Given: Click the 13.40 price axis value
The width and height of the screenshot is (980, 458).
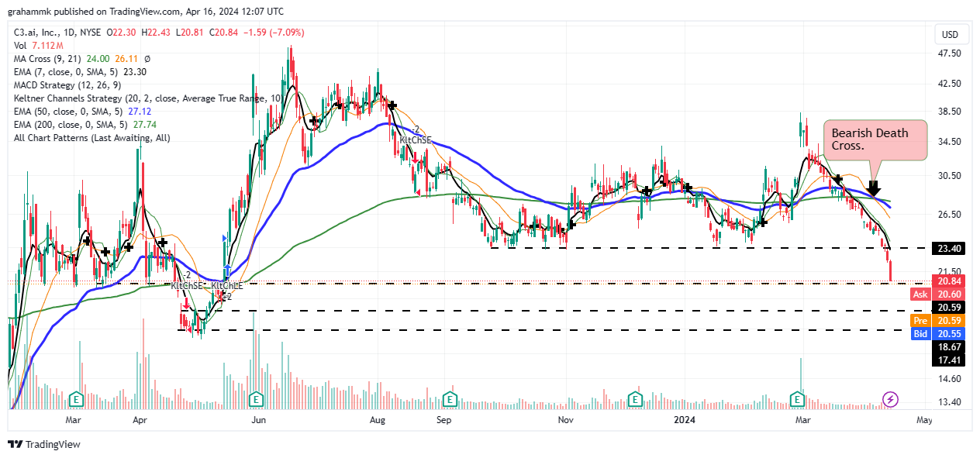Looking at the screenshot, I should [950, 402].
